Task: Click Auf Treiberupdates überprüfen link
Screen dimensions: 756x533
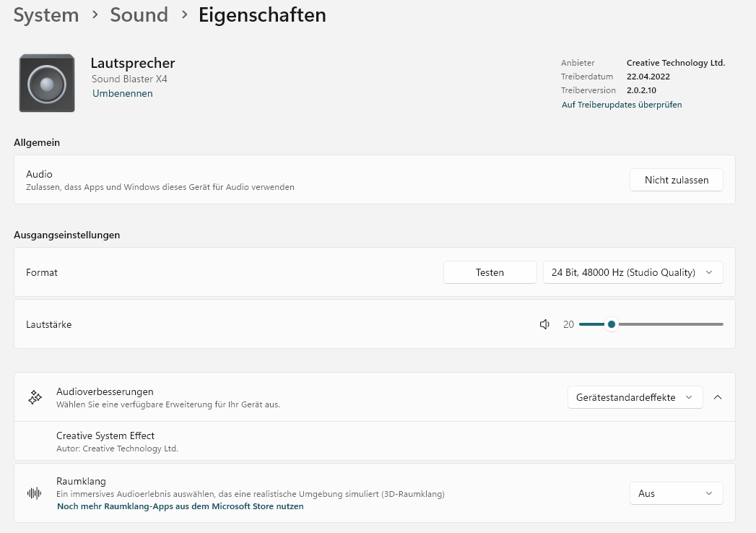Action: click(x=622, y=105)
